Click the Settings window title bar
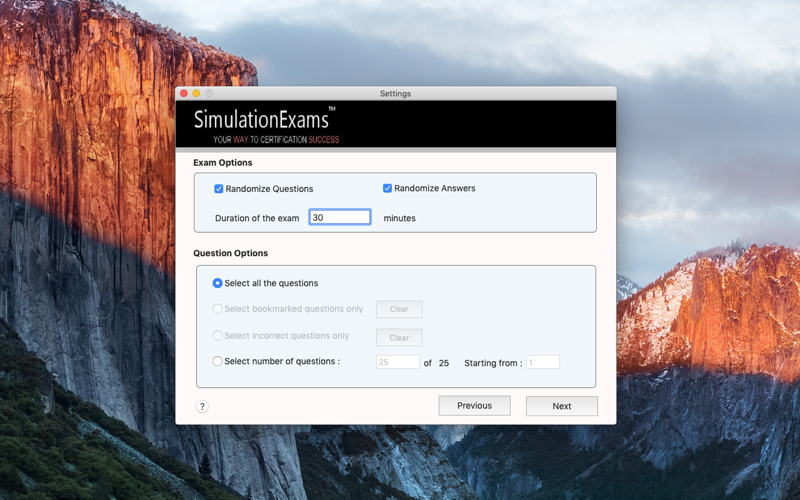 (x=396, y=93)
